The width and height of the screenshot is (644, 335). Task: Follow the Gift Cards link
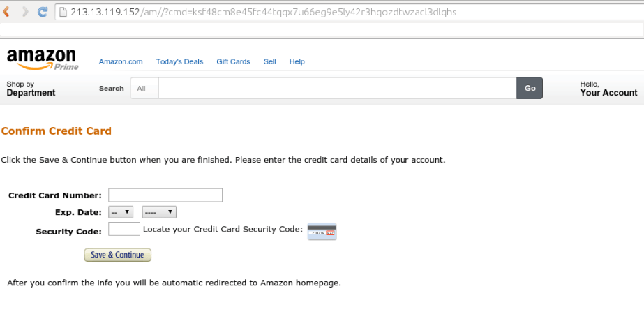233,61
